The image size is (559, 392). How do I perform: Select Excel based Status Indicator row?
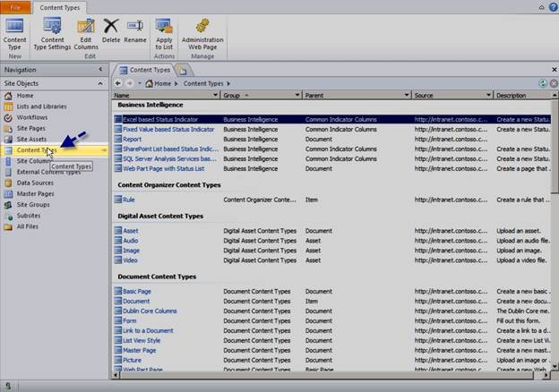(332, 119)
